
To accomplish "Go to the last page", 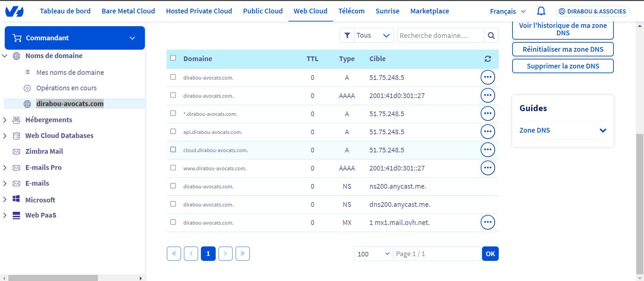I will click(x=243, y=254).
